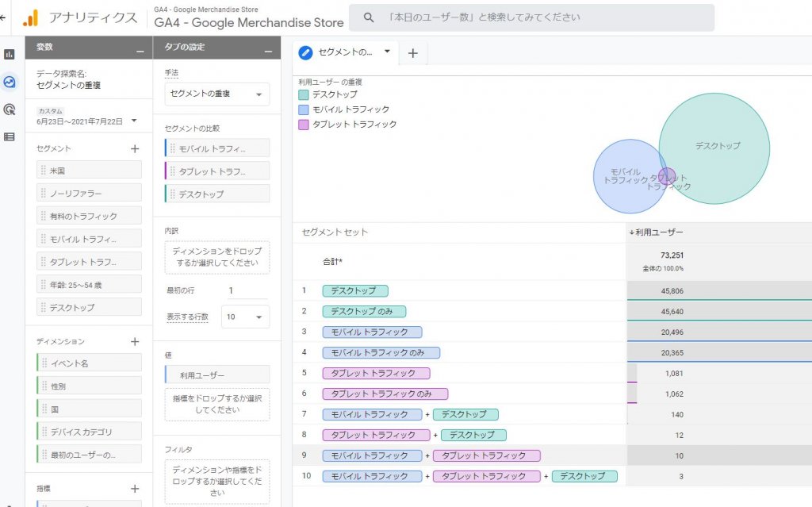
Task: Click the value 1,062 in the table
Action: [x=674, y=394]
